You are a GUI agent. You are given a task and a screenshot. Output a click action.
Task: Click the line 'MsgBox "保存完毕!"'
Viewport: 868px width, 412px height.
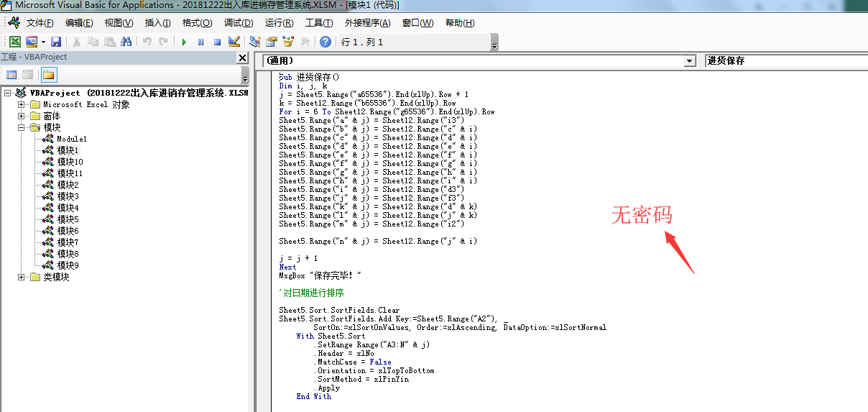click(x=320, y=275)
